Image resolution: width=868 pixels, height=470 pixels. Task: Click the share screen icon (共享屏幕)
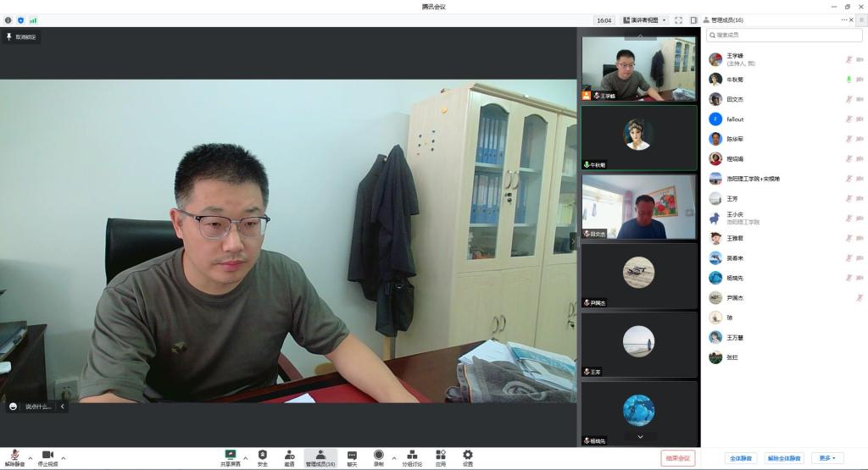pyautogui.click(x=230, y=455)
